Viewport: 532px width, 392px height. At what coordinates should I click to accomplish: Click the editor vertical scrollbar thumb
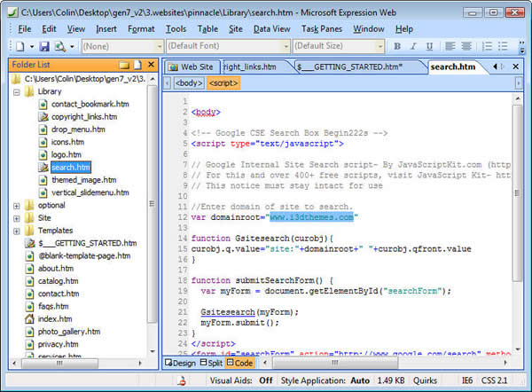click(x=517, y=193)
